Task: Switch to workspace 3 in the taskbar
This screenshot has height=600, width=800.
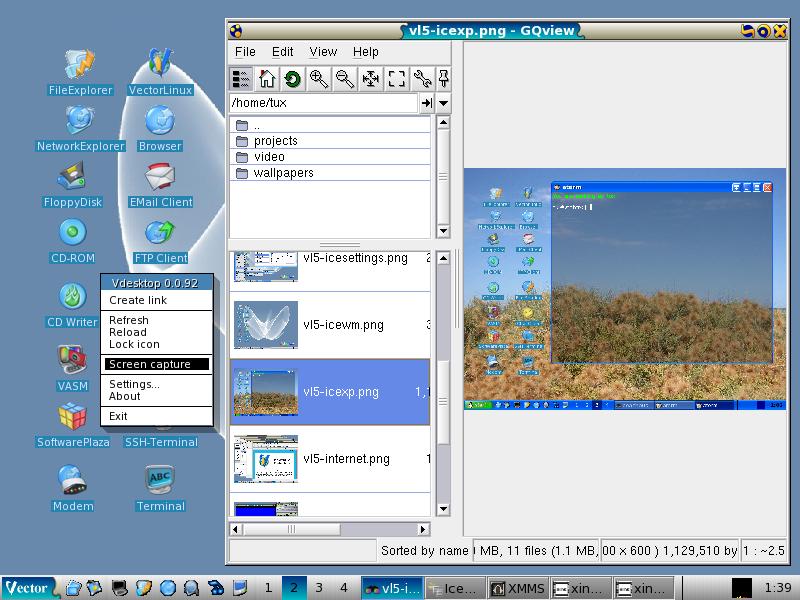Action: (319, 588)
